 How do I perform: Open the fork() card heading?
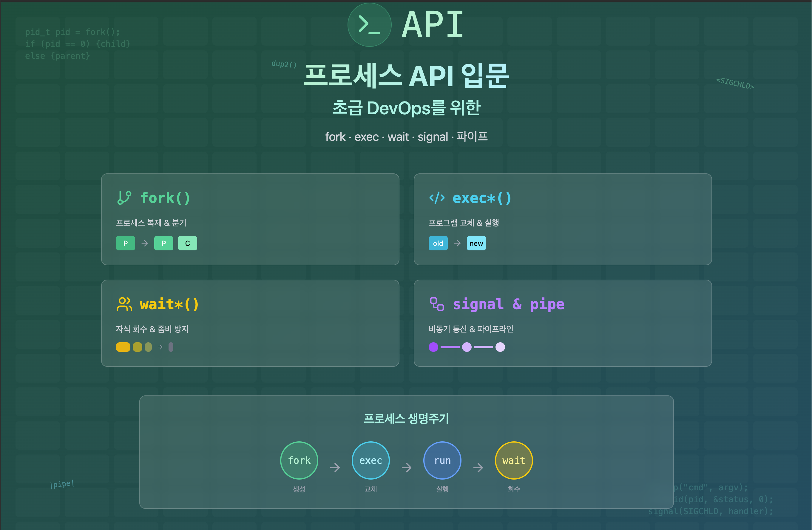pyautogui.click(x=165, y=198)
